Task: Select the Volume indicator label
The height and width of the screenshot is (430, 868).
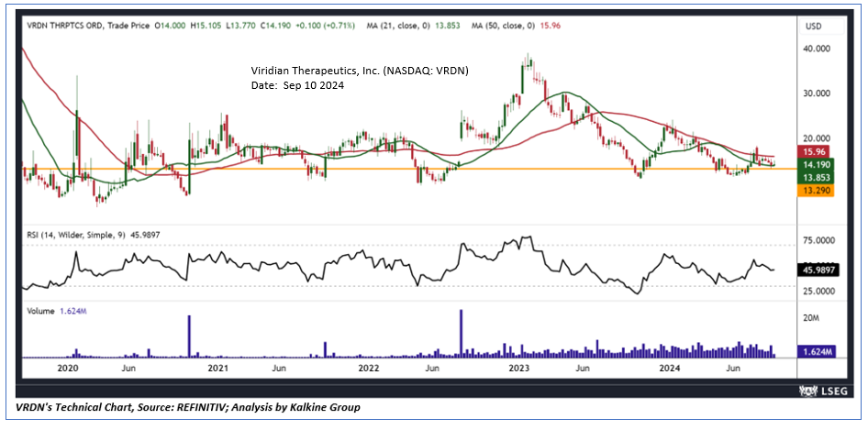Action: [x=41, y=311]
